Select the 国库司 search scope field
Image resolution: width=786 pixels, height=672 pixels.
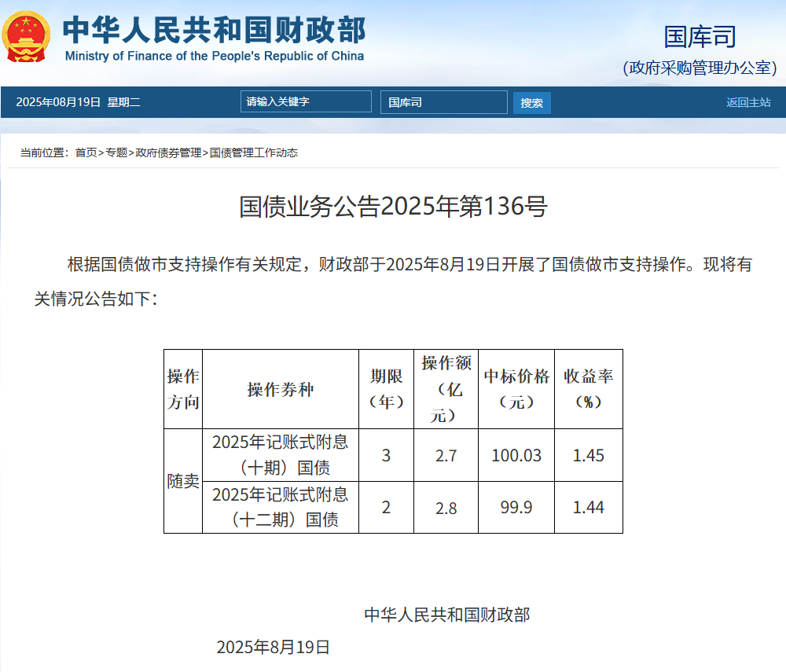[x=443, y=101]
